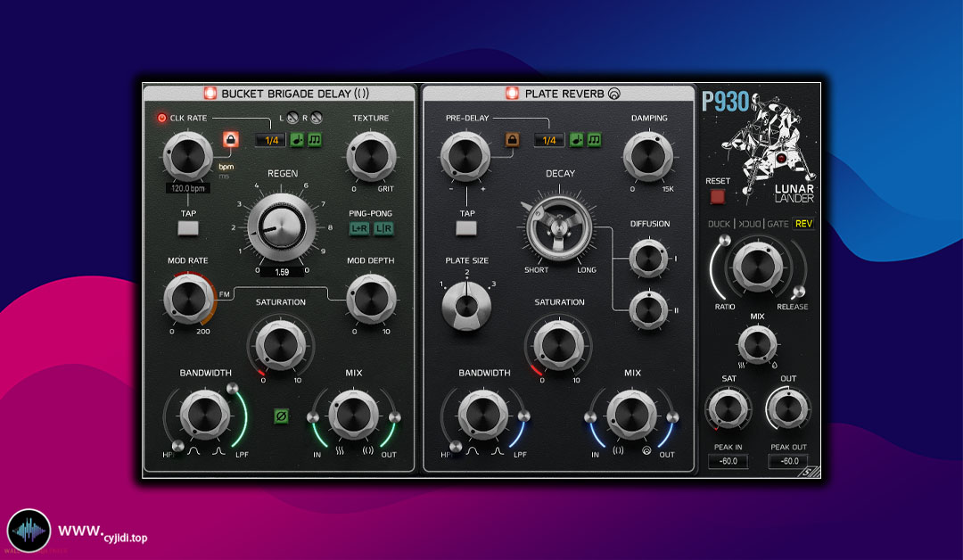Click the reverb BANDWIDTH knob
This screenshot has height=560, width=963.
coord(483,415)
